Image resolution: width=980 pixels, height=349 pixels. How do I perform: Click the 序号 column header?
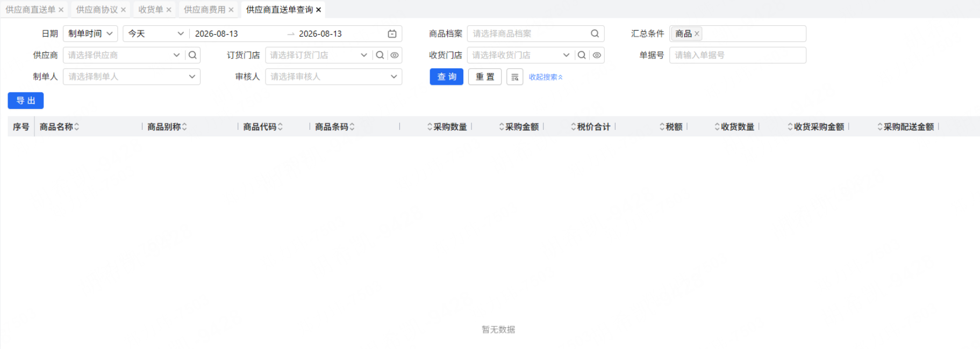pos(21,127)
